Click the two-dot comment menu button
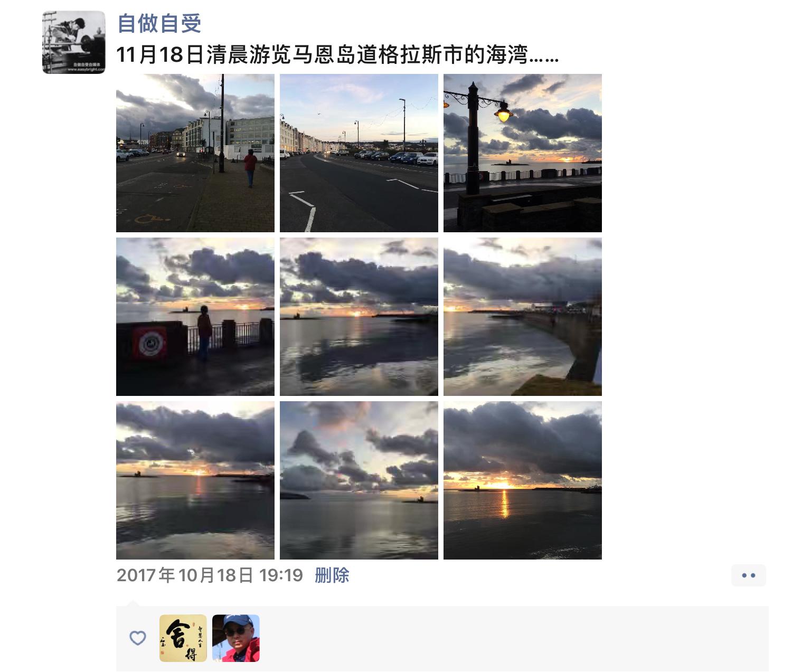The image size is (811, 672). pos(749,575)
